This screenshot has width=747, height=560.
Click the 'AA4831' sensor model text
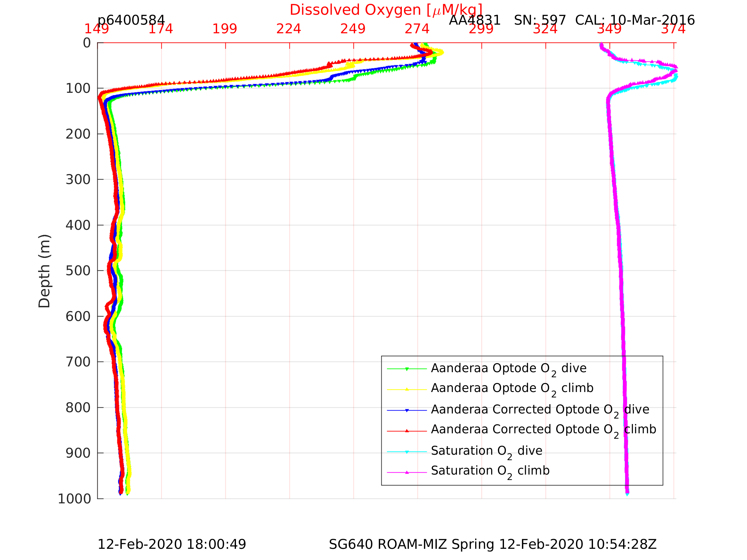coord(475,20)
